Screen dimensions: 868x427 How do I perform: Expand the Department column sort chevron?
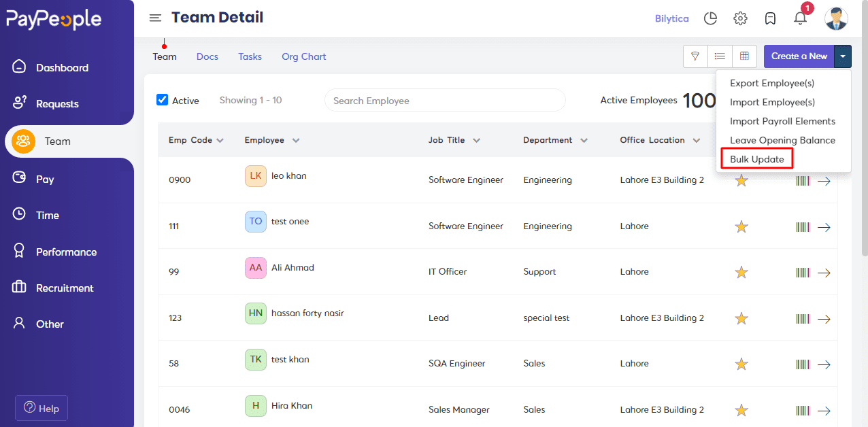click(584, 141)
